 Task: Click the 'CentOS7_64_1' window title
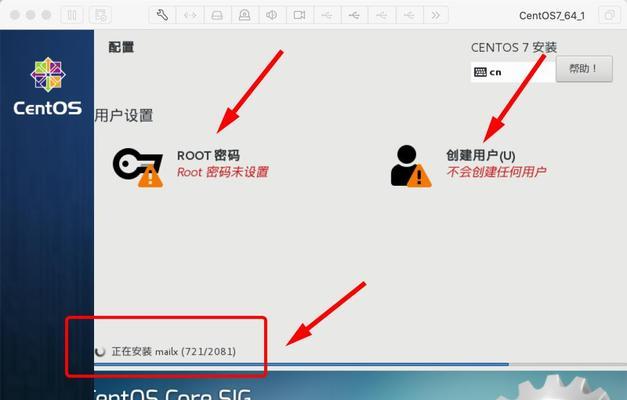(552, 16)
